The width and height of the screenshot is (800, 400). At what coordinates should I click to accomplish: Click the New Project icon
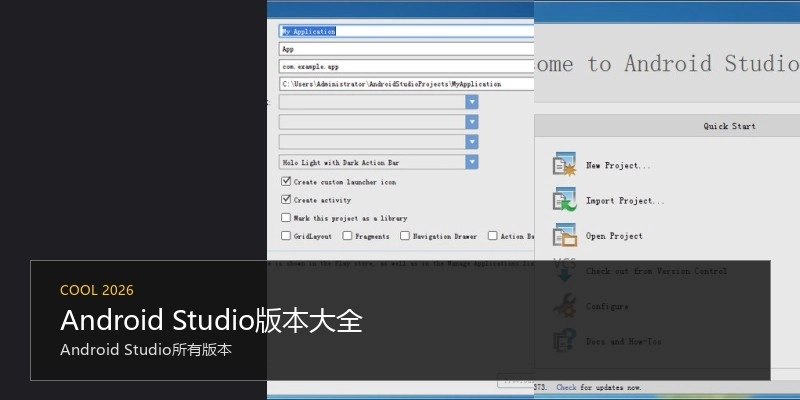pyautogui.click(x=564, y=164)
